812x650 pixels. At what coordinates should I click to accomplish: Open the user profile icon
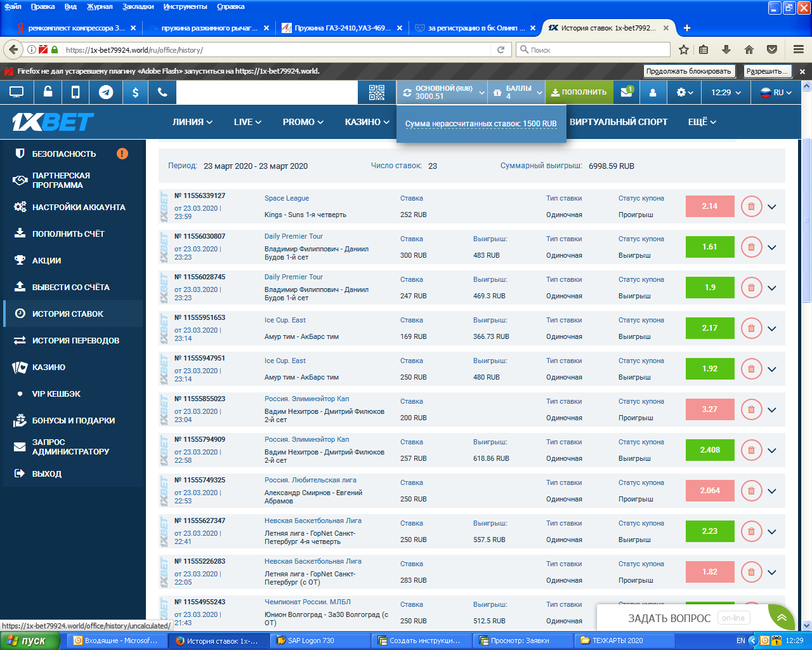click(653, 93)
